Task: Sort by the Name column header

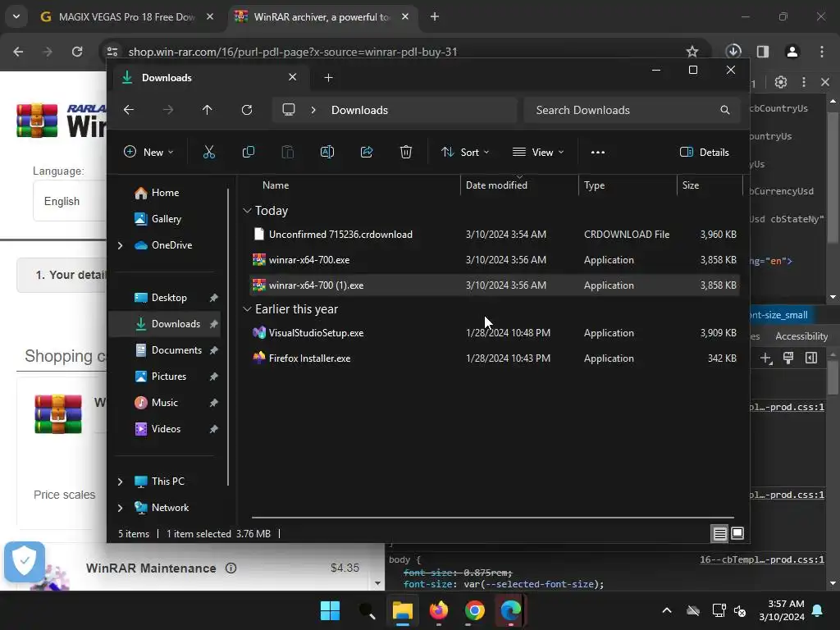Action: (276, 185)
